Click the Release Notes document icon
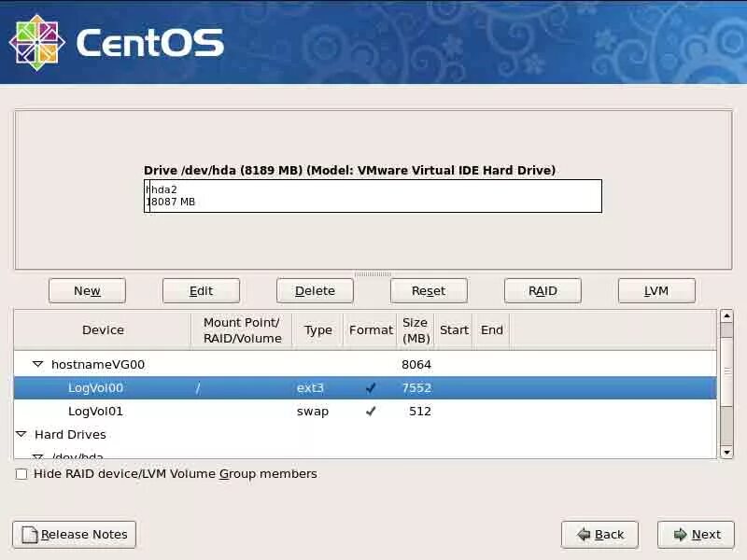The height and width of the screenshot is (560, 747). click(30, 534)
